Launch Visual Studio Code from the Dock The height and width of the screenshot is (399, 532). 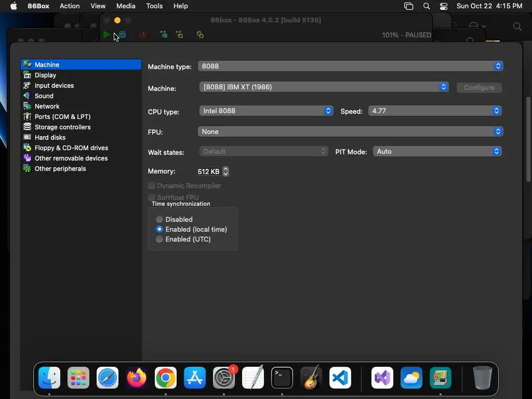point(340,378)
